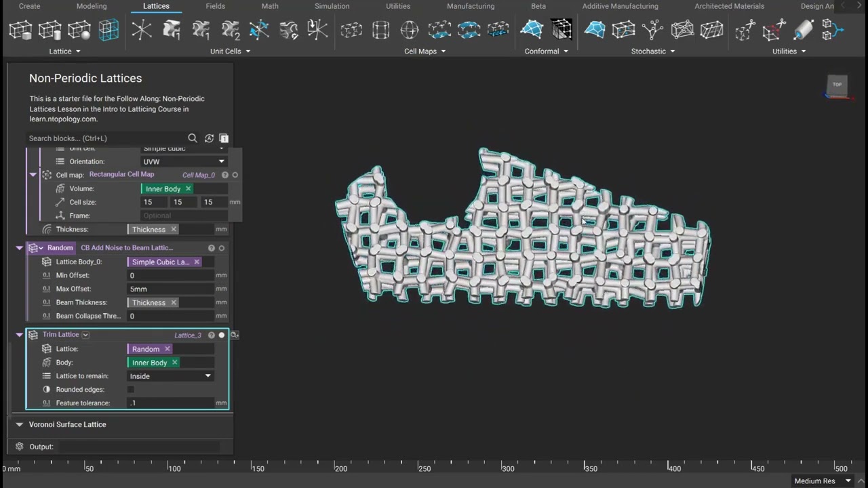868x488 pixels.
Task: Click the black shaded conformal cube icon
Action: pos(561,30)
